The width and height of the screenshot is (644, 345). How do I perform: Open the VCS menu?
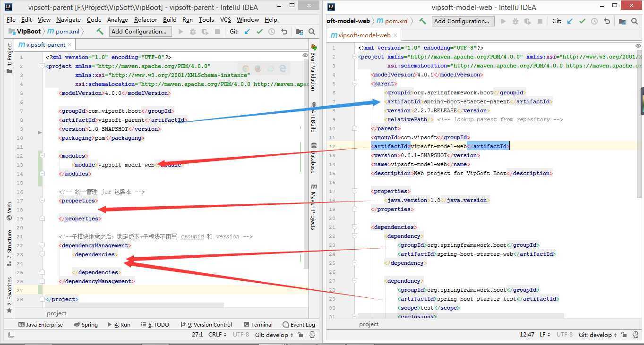point(225,20)
